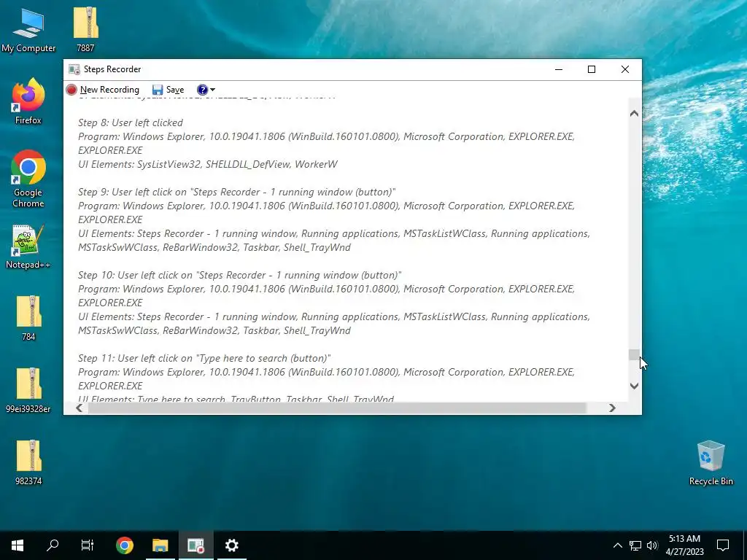Viewport: 747px width, 560px height.
Task: Click the vertical scrollbar thumb
Action: [x=634, y=355]
